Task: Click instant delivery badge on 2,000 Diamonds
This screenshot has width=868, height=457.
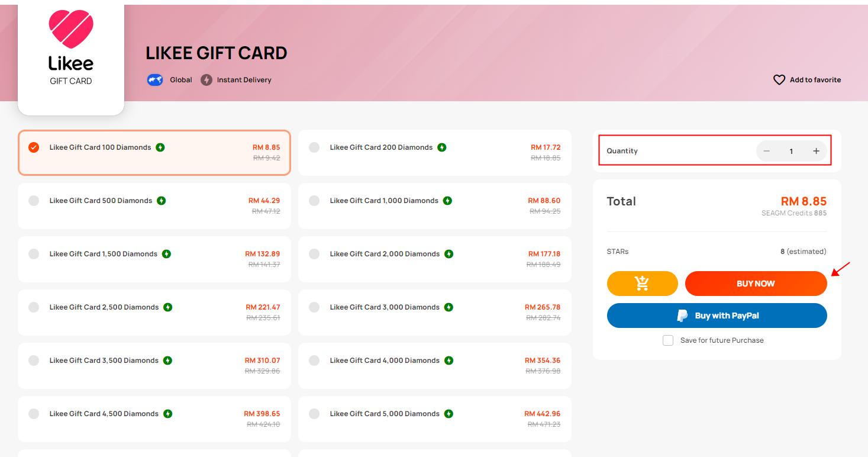Action: [x=449, y=254]
